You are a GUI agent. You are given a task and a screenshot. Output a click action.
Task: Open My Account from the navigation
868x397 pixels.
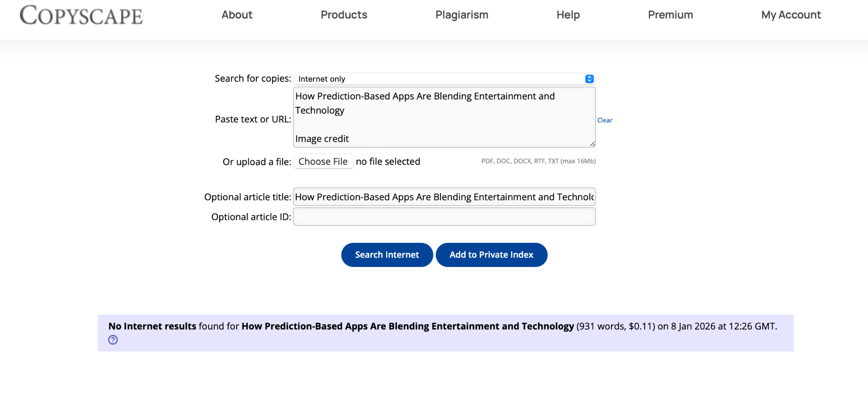791,15
